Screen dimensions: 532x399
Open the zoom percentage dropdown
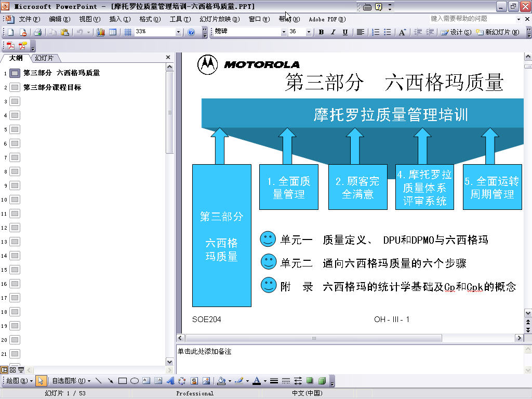coord(178,32)
